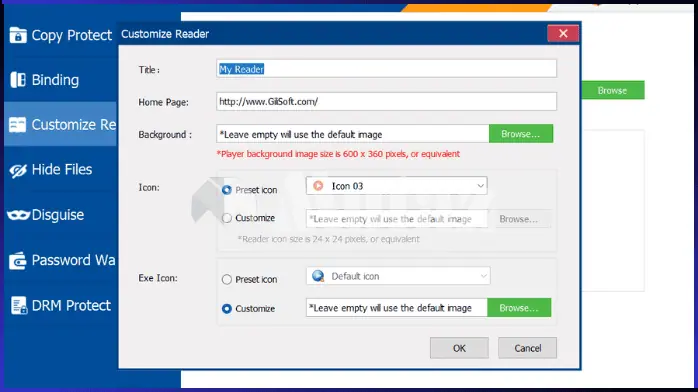This screenshot has width=698, height=392.
Task: Click Browse for the Exe Icon customize field
Action: click(x=519, y=308)
